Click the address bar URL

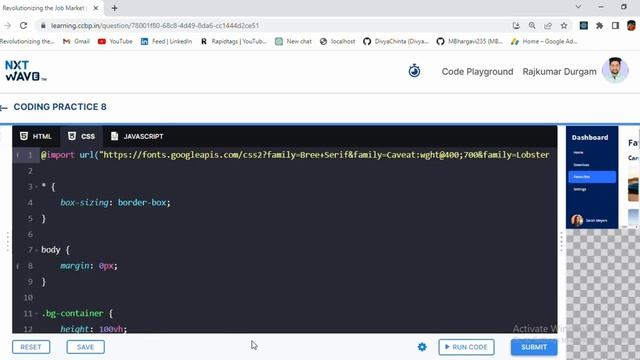tap(155, 26)
